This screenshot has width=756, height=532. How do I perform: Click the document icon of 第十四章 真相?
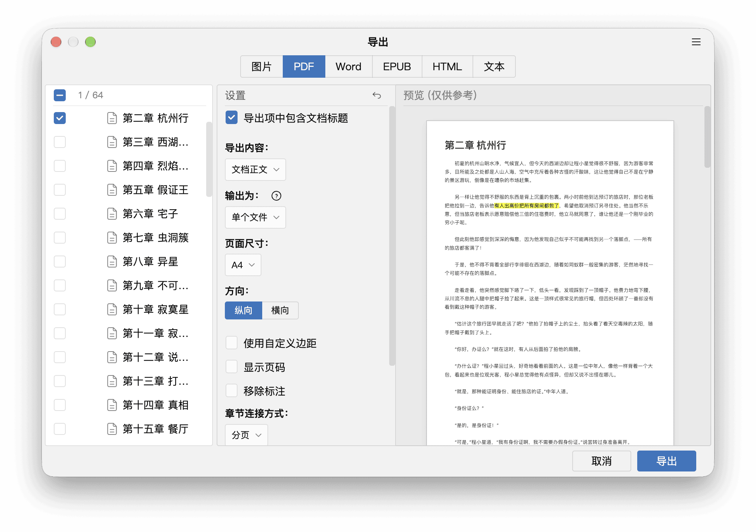(x=112, y=405)
